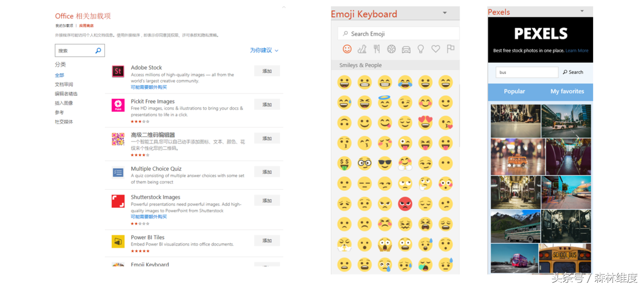Open the Multiple Choice Quiz icon
This screenshot has height=287, width=644.
[118, 173]
